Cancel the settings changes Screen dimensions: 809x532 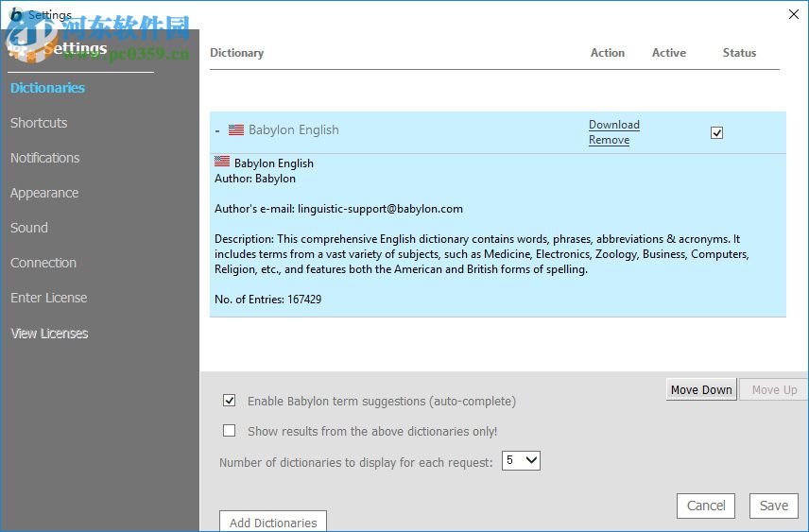(706, 506)
